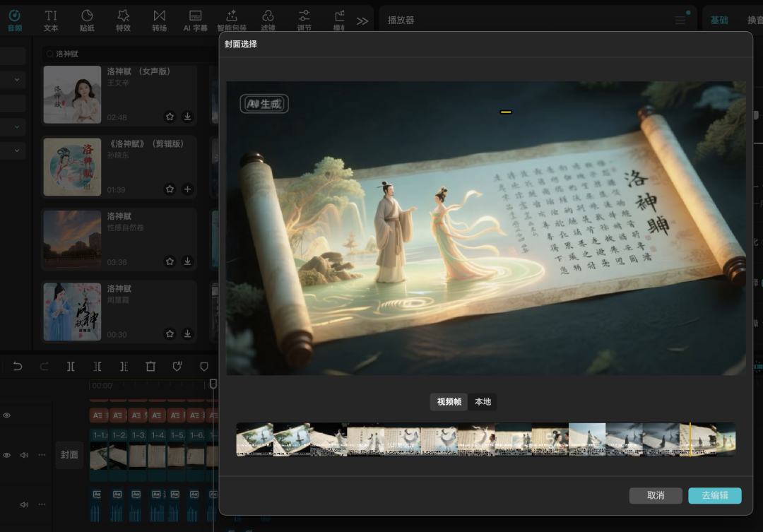The width and height of the screenshot is (763, 532).
Task: Click the yellow frame marker on the filmstrip
Action: coord(690,439)
